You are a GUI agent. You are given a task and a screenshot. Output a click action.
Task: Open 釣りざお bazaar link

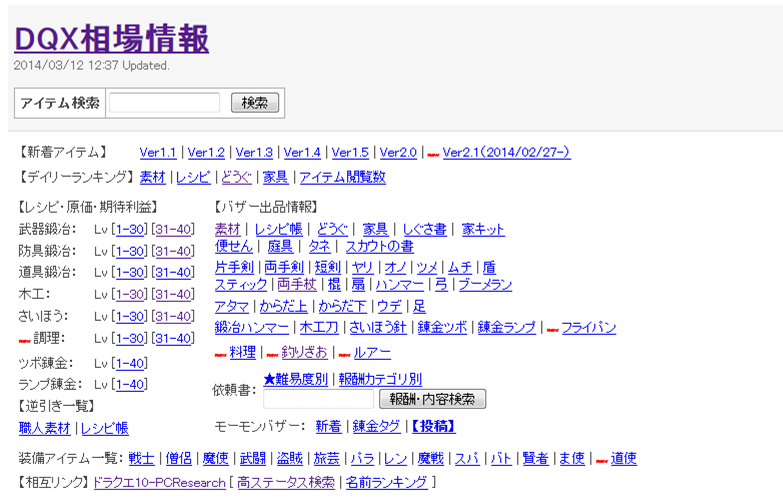click(304, 353)
